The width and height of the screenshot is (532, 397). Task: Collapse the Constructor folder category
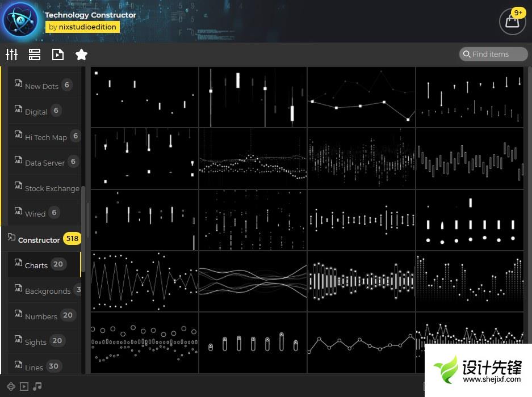point(39,240)
